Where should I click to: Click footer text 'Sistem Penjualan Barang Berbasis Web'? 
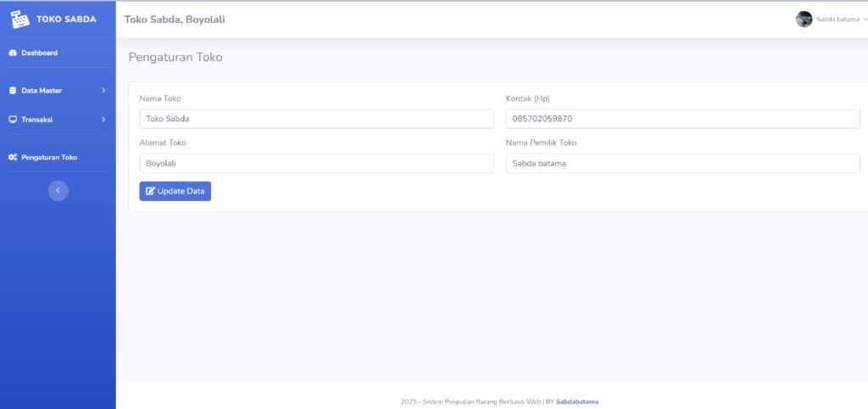[x=481, y=402]
